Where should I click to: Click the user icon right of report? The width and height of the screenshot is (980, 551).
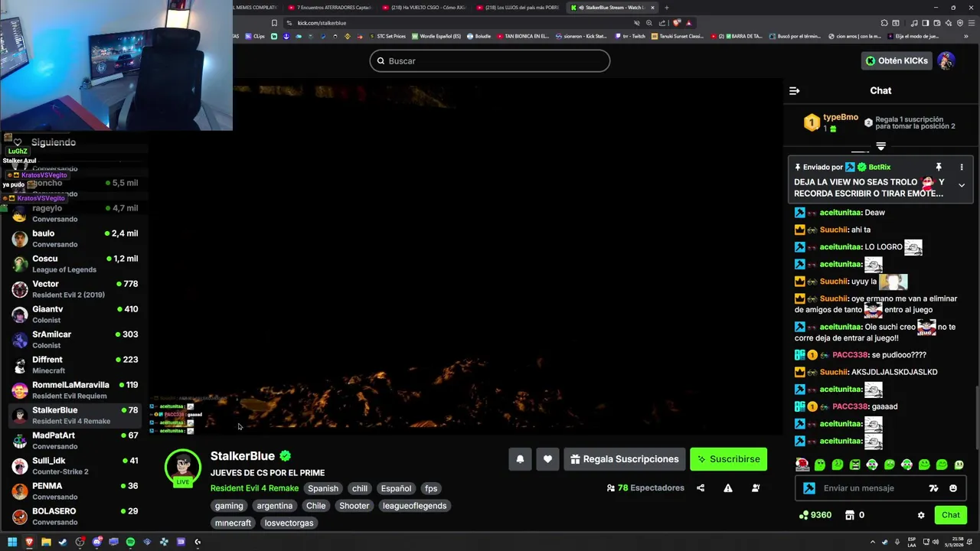click(x=756, y=488)
